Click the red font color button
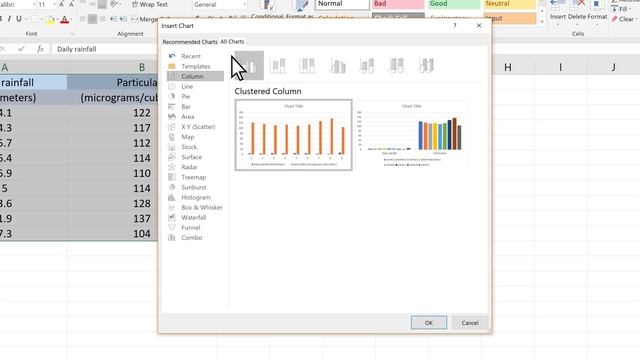Image resolution: width=640 pixels, height=360 pixels. [64, 19]
